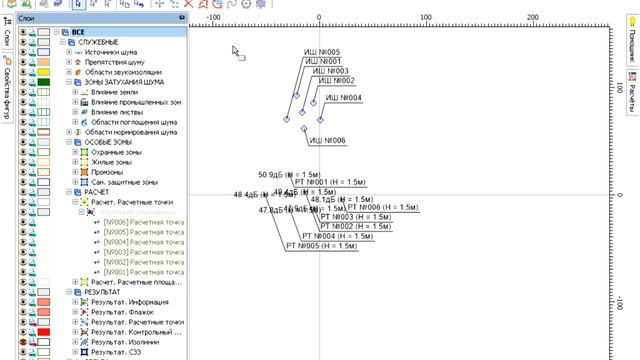Select noise source marker ИШ №001
640x360 pixels.
[x=297, y=95]
